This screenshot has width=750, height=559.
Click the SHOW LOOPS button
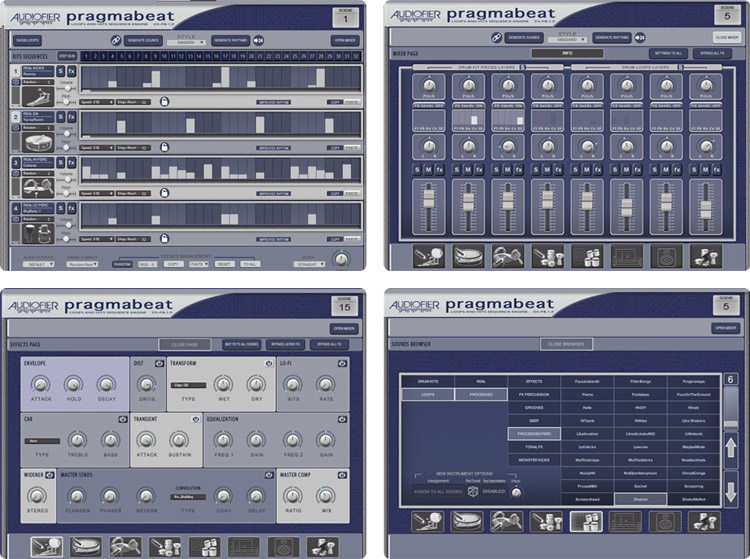[x=27, y=41]
